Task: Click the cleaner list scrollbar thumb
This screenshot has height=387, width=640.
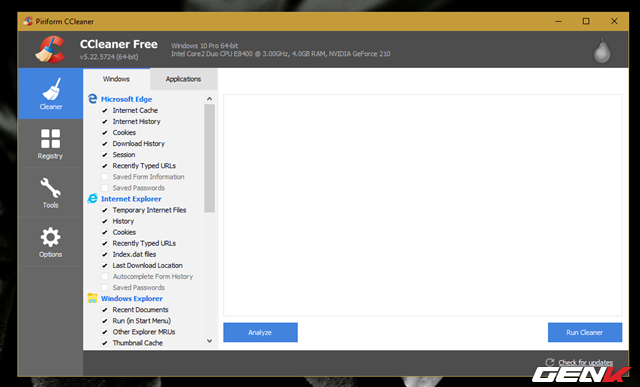Action: 209,158
